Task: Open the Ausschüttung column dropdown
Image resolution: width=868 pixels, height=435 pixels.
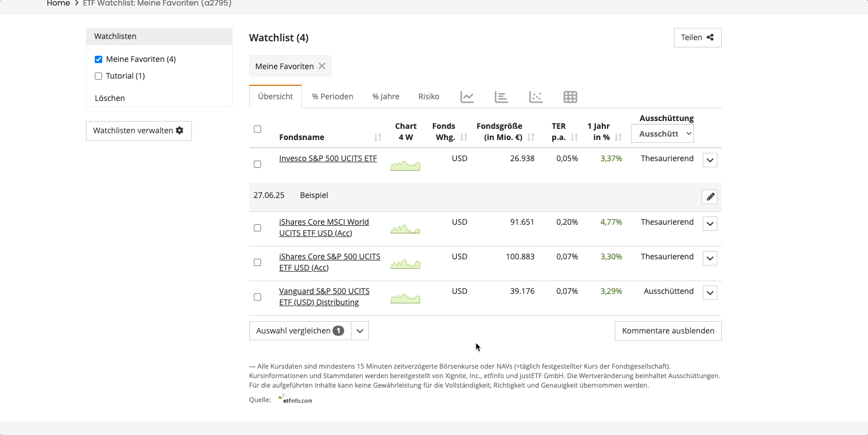Action: 662,134
